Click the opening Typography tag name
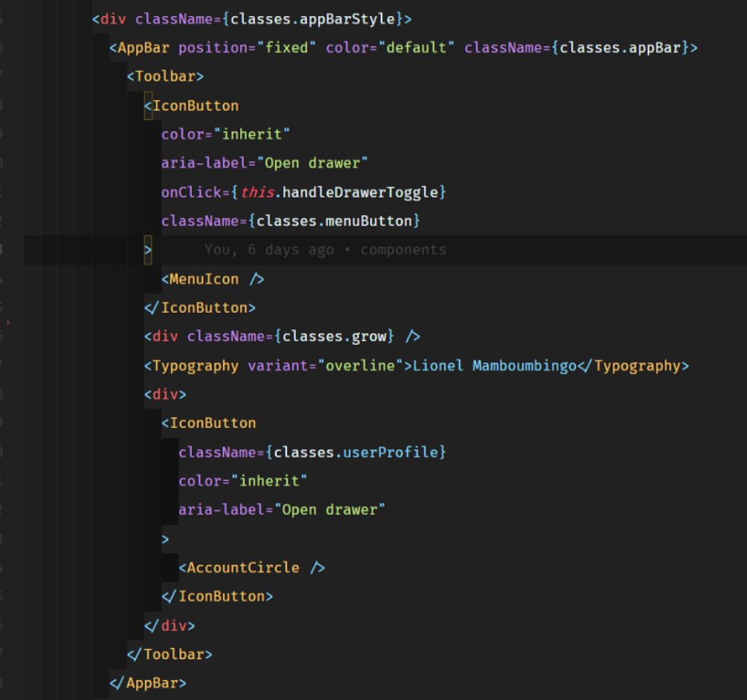This screenshot has width=747, height=700. coord(196,366)
